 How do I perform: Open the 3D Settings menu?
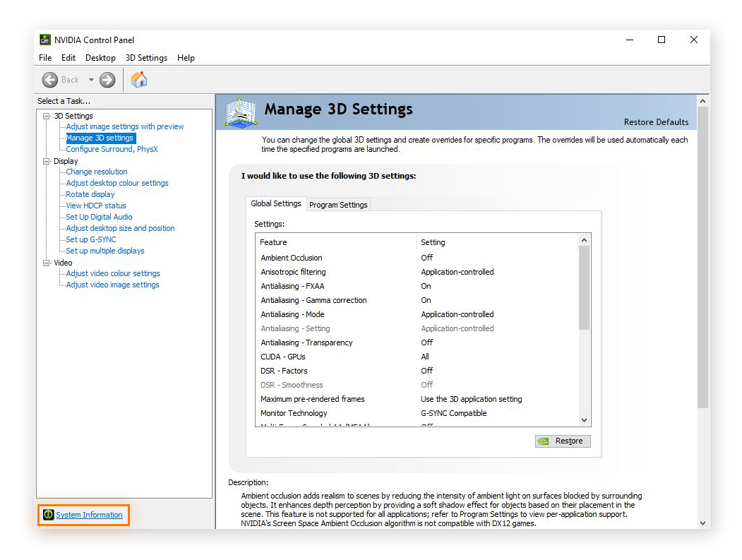146,57
